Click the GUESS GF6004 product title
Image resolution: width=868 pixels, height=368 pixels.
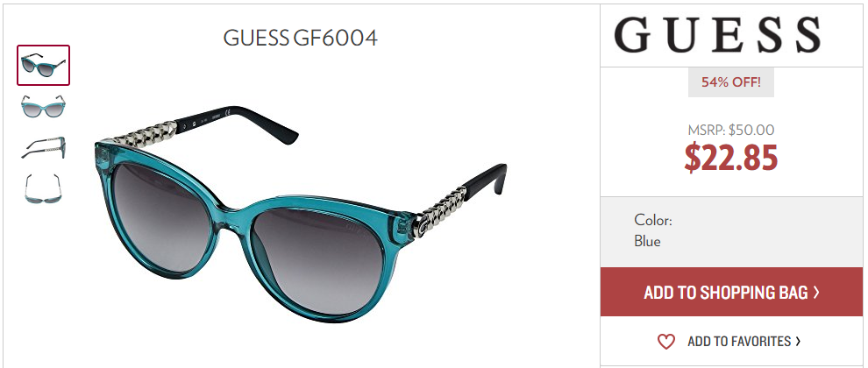tap(301, 38)
